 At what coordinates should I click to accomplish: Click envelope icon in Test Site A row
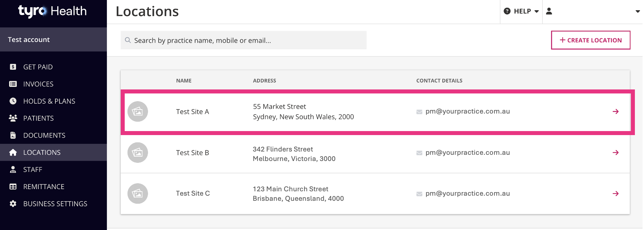[x=419, y=112]
